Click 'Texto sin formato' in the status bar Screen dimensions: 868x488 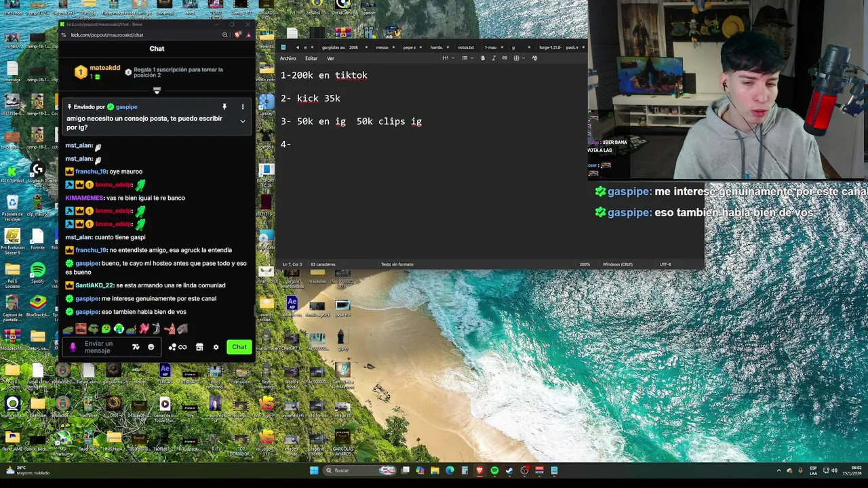pyautogui.click(x=397, y=264)
